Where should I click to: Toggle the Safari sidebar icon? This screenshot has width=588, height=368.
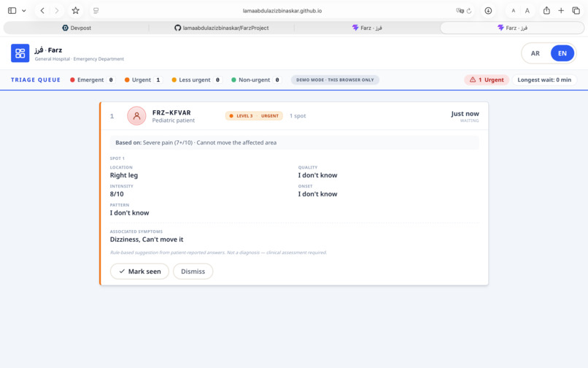pyautogui.click(x=12, y=10)
